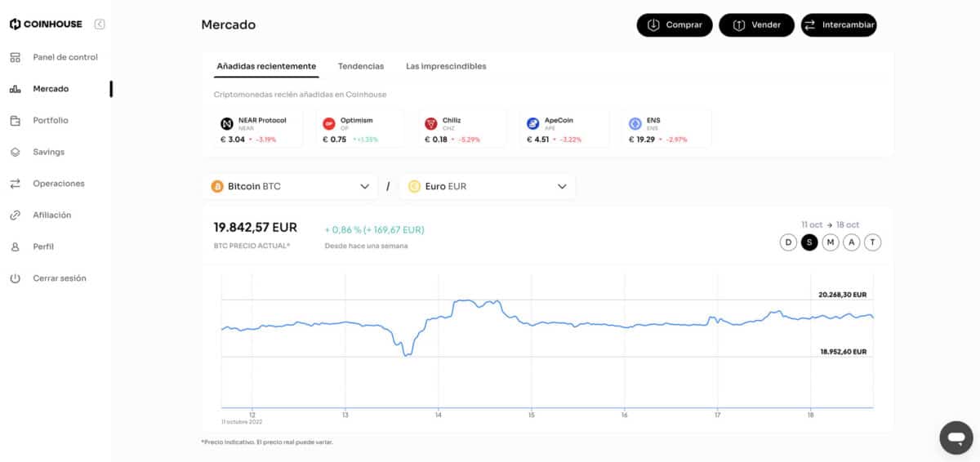The image size is (980, 462).
Task: Click the orange Bitcoin icon in selector
Action: pos(217,186)
